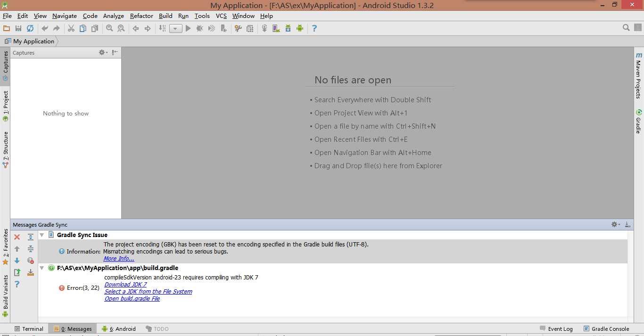Hide the Captures panel with the pin icon
Screen dimensions: 644x336
(x=115, y=52)
